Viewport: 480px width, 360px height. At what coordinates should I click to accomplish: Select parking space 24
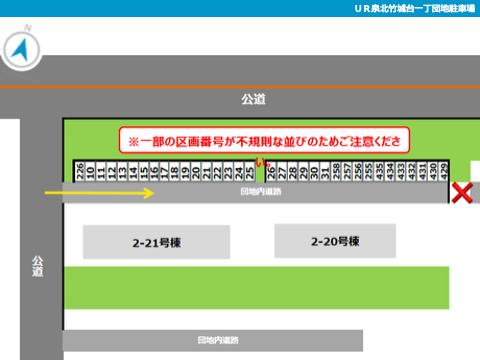[239, 171]
